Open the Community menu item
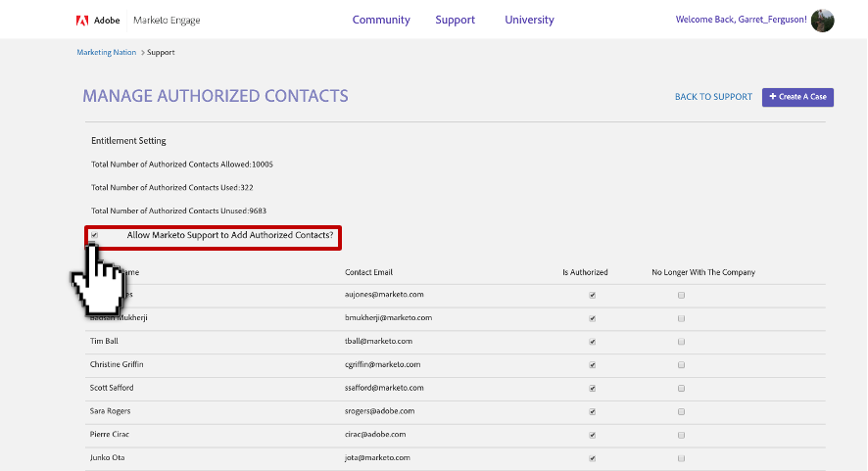 pos(381,20)
